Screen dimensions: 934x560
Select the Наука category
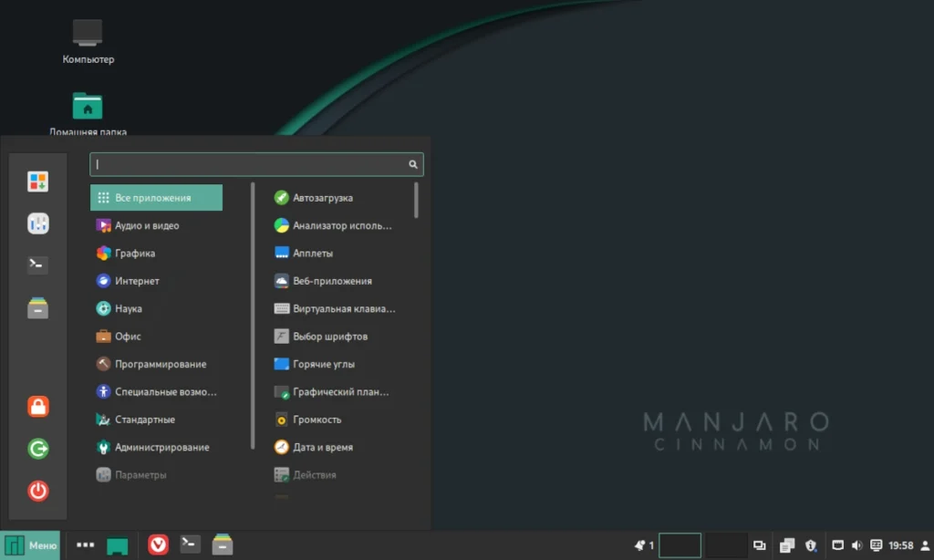[156, 308]
